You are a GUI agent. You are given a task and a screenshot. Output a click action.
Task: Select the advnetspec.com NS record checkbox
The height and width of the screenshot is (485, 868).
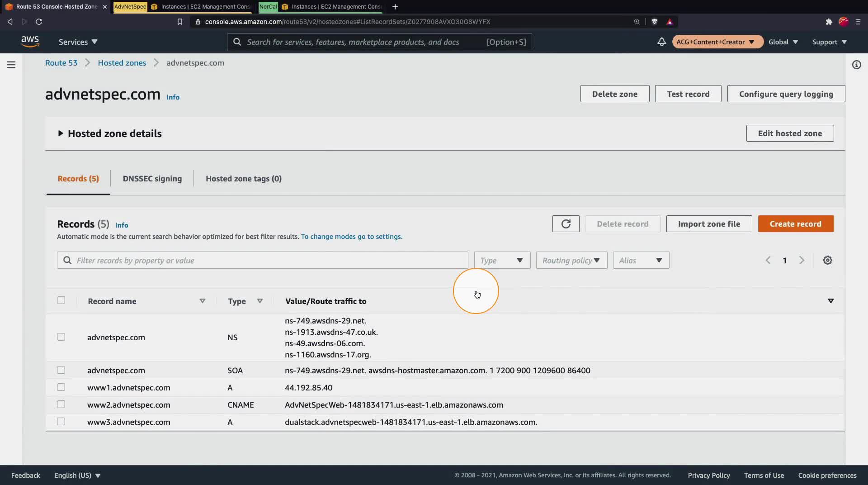tap(61, 337)
